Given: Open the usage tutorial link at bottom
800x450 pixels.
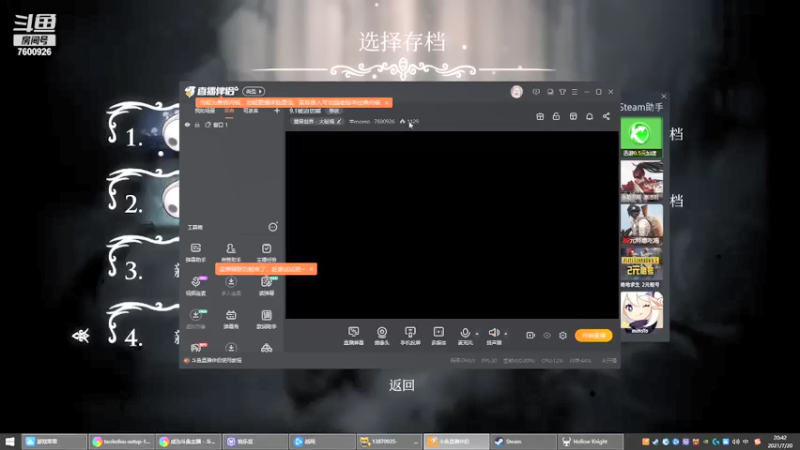Looking at the screenshot, I should coord(216,360).
